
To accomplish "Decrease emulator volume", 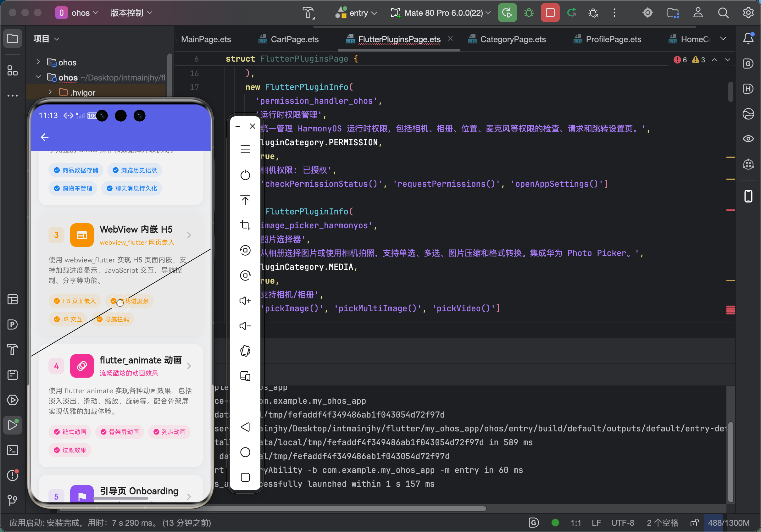I will (x=245, y=326).
